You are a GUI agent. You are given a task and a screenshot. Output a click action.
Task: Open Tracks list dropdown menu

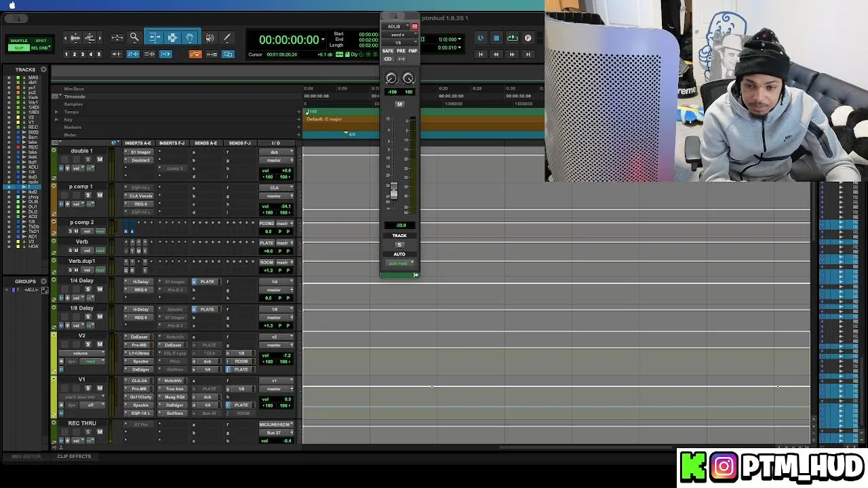click(43, 69)
